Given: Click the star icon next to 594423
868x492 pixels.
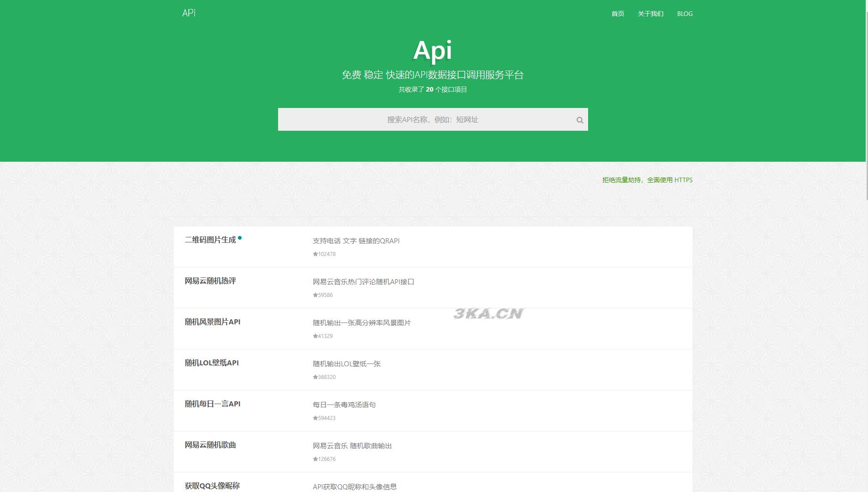Looking at the screenshot, I should click(315, 418).
